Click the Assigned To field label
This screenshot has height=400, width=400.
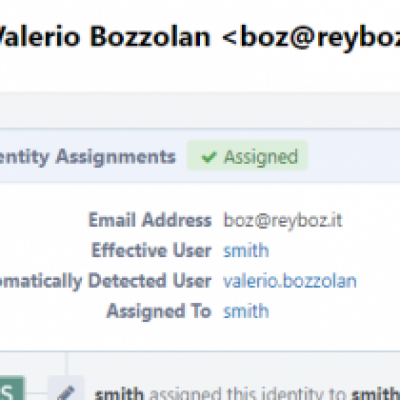(x=159, y=311)
